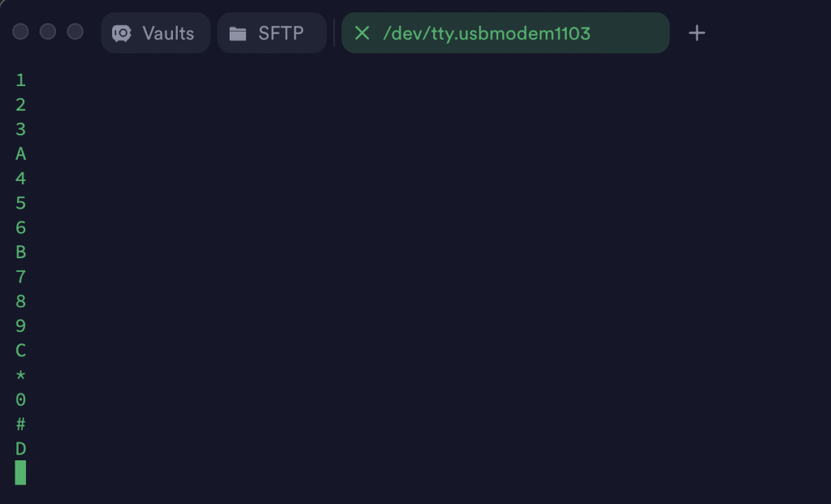Image resolution: width=831 pixels, height=504 pixels.
Task: Switch to the Vaults tab label
Action: 168,33
